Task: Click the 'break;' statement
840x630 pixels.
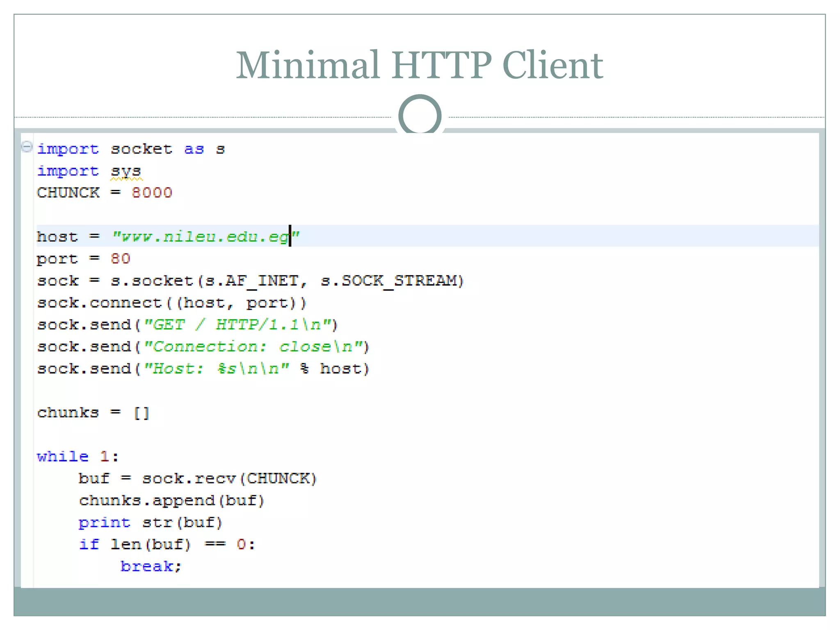Action: click(151, 566)
